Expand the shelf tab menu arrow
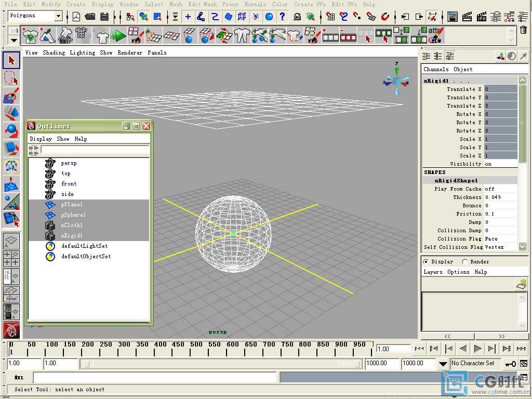This screenshot has height=399, width=532. click(14, 40)
